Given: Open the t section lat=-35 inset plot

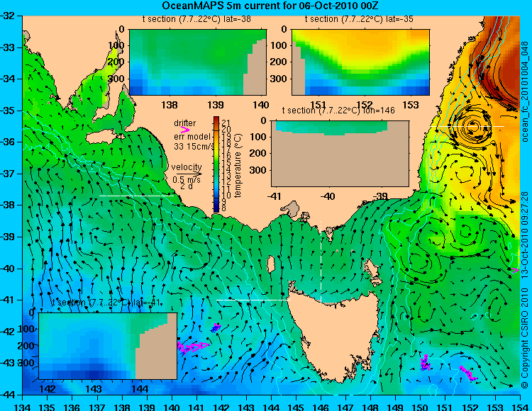Looking at the screenshot, I should 360,62.
